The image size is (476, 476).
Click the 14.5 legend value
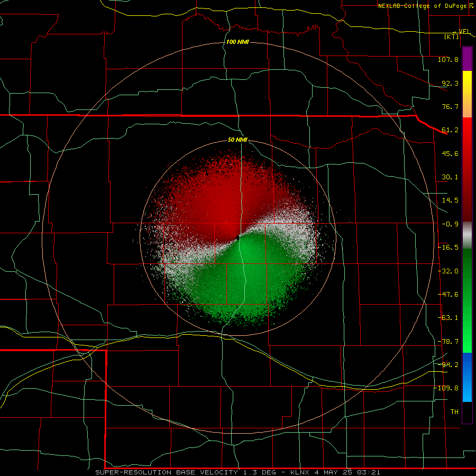pyautogui.click(x=450, y=200)
